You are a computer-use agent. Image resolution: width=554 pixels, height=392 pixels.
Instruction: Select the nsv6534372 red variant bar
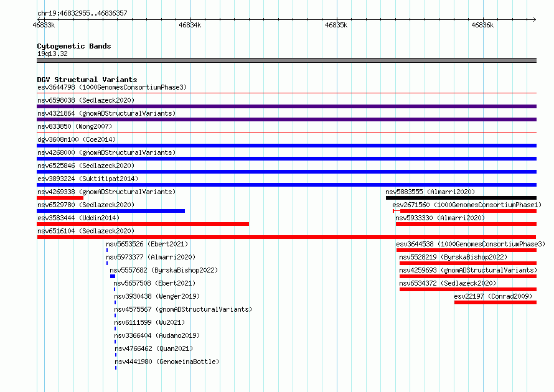coord(468,289)
